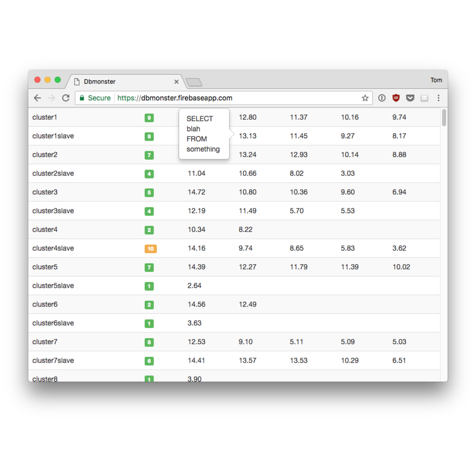
Task: Click the page vertical scrollbar thumb
Action: [444, 118]
